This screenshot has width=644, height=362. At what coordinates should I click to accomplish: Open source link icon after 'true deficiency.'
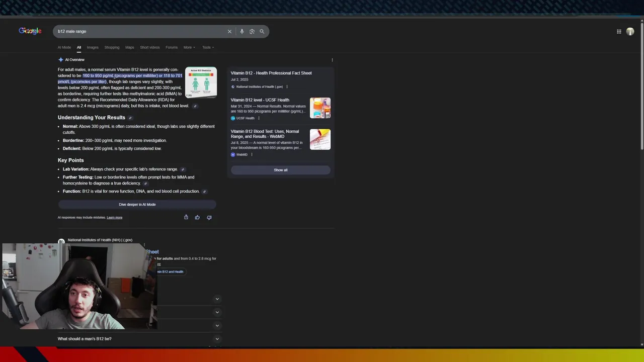145,184
